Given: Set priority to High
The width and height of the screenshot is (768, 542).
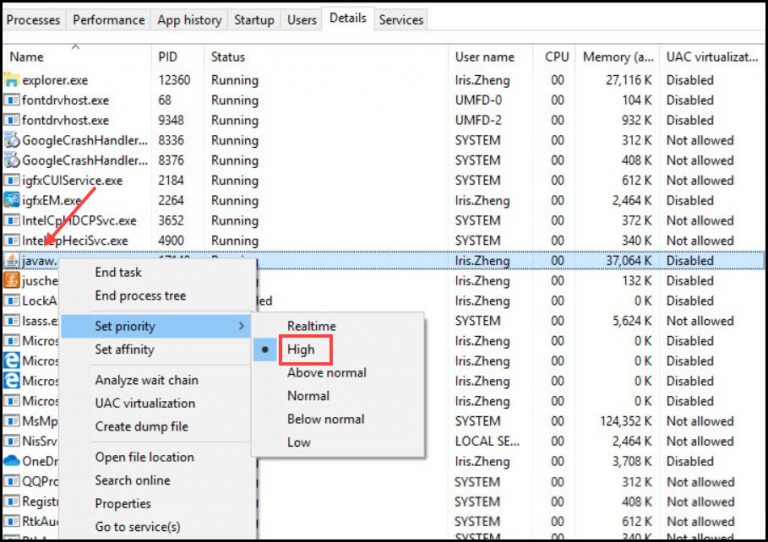Looking at the screenshot, I should 301,350.
